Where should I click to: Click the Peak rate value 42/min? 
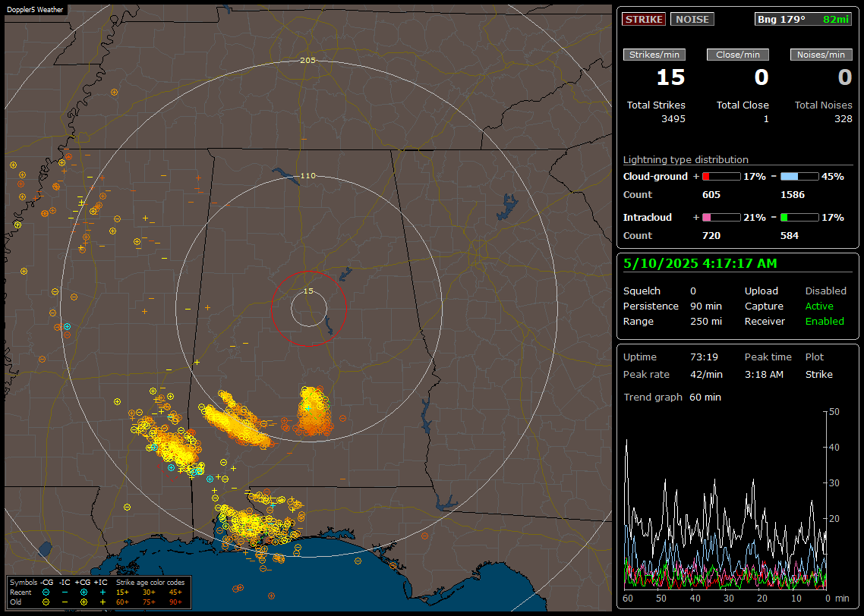[x=706, y=374]
